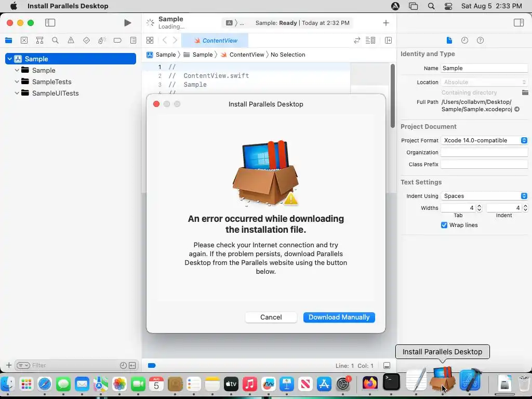Image resolution: width=532 pixels, height=399 pixels.
Task: Open the Debug navigator
Action: pos(102,41)
